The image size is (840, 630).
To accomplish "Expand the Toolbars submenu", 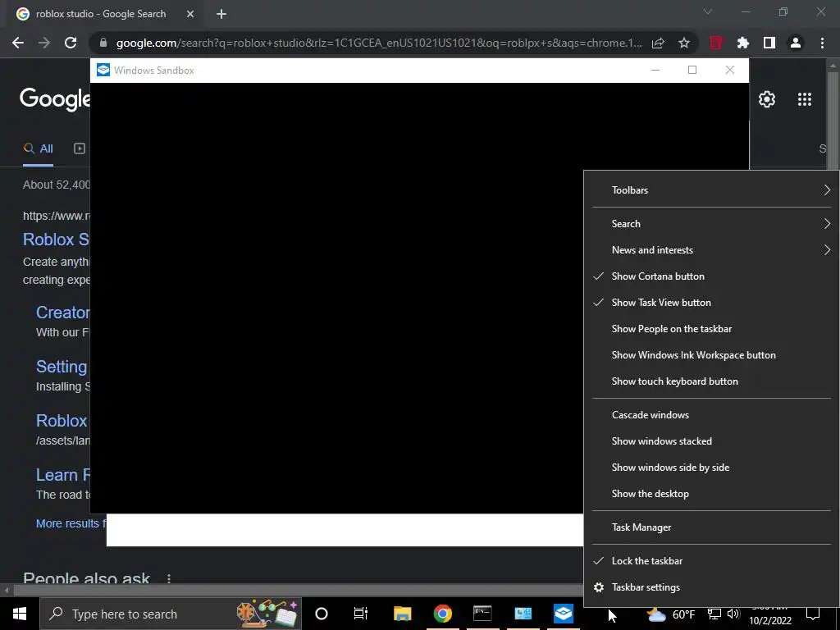I will pos(711,190).
